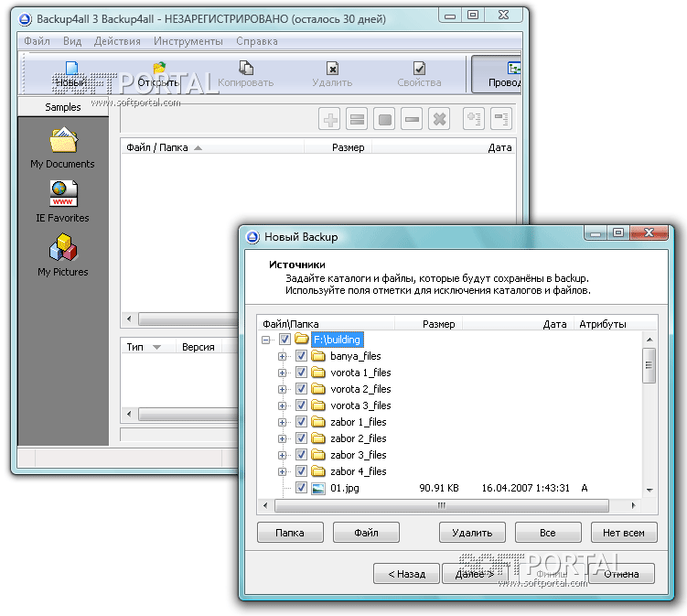Screen dimensions: 687x616
Task: Sort by Размер column in the dialog
Action: [x=428, y=324]
